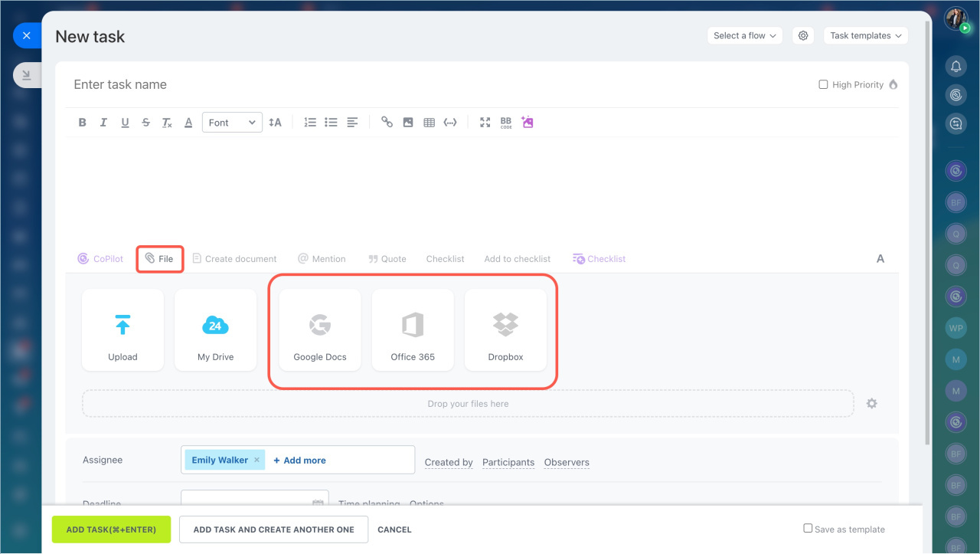
Task: Insert an image into the task description
Action: (x=408, y=123)
